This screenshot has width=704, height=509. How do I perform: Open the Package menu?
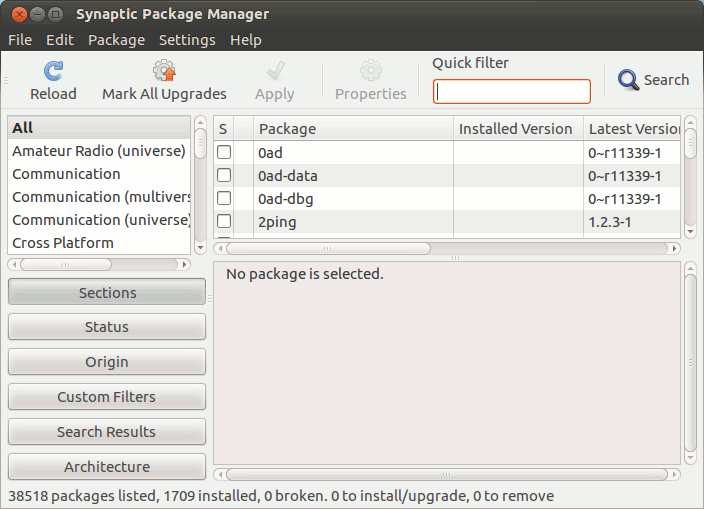[116, 40]
